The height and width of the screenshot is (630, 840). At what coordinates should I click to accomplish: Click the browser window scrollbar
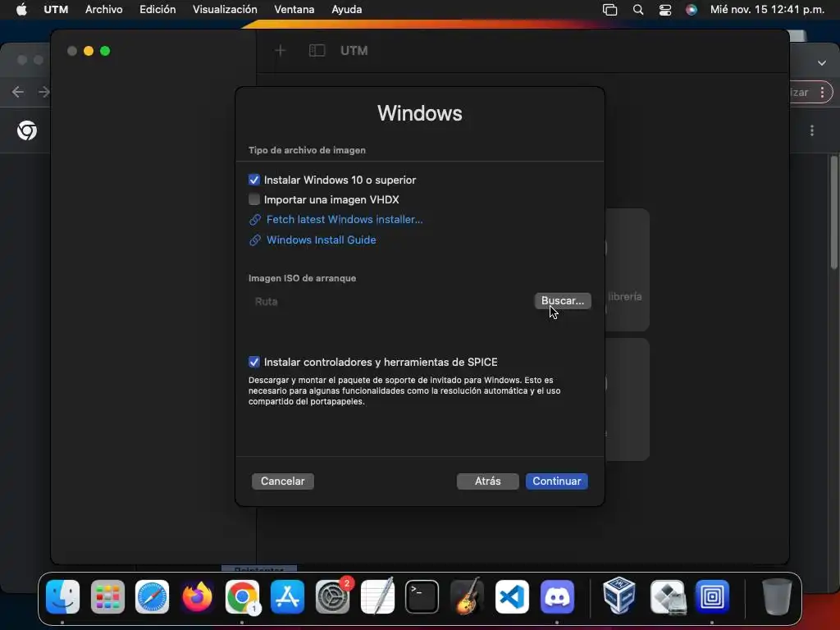click(x=834, y=212)
